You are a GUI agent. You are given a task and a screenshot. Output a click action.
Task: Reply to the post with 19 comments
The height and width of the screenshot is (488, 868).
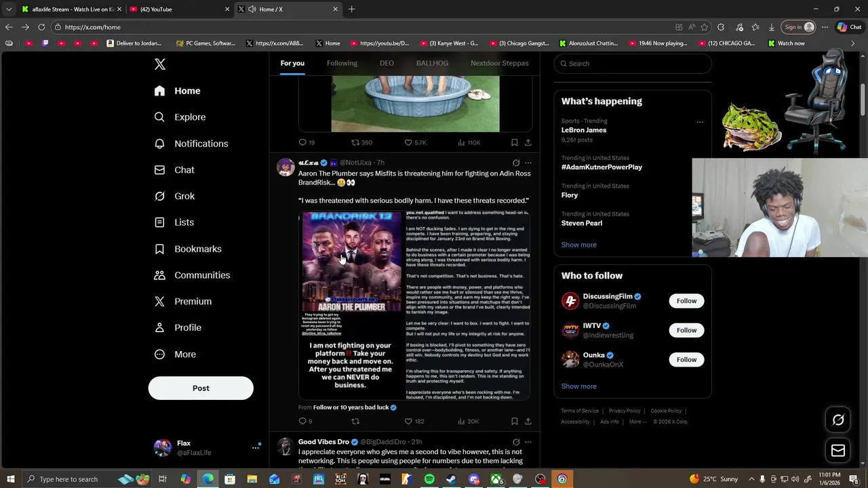[307, 142]
